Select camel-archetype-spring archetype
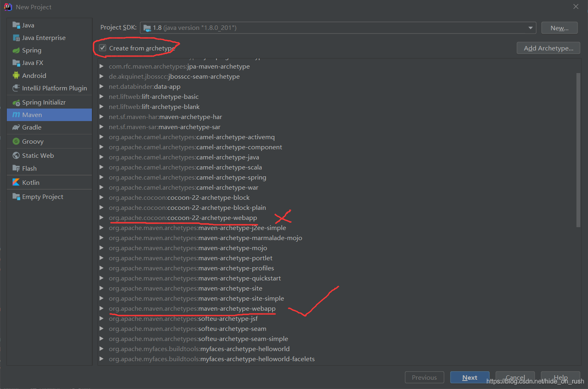This screenshot has width=588, height=389. pos(187,177)
